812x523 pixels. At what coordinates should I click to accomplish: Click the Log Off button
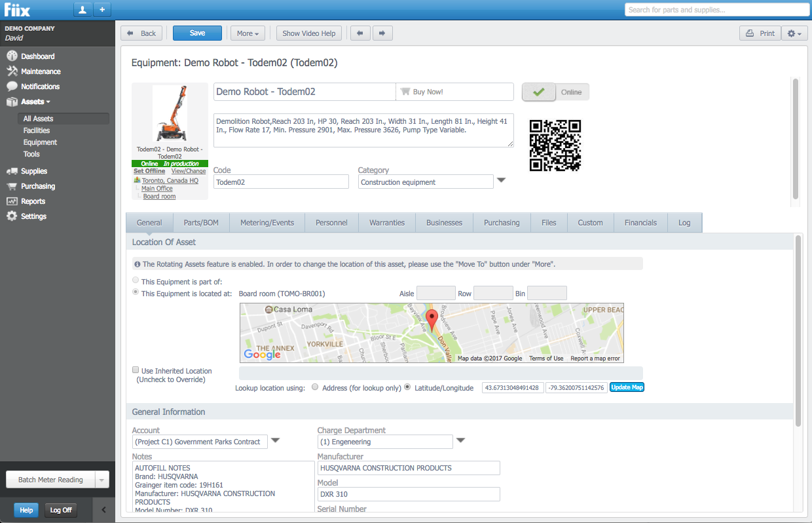coord(61,510)
